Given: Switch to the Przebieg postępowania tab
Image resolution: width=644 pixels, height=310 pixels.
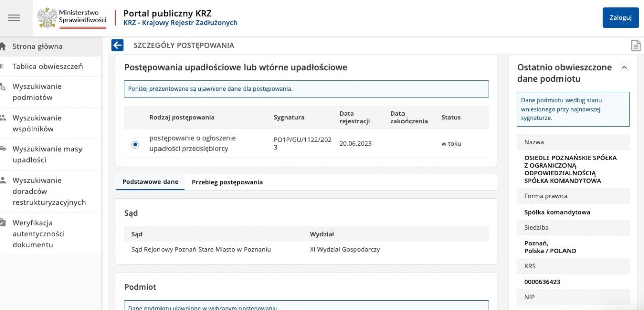Looking at the screenshot, I should tap(227, 182).
